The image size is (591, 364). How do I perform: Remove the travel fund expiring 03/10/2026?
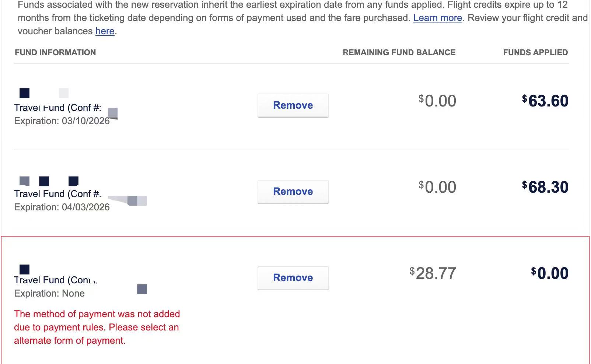[293, 105]
